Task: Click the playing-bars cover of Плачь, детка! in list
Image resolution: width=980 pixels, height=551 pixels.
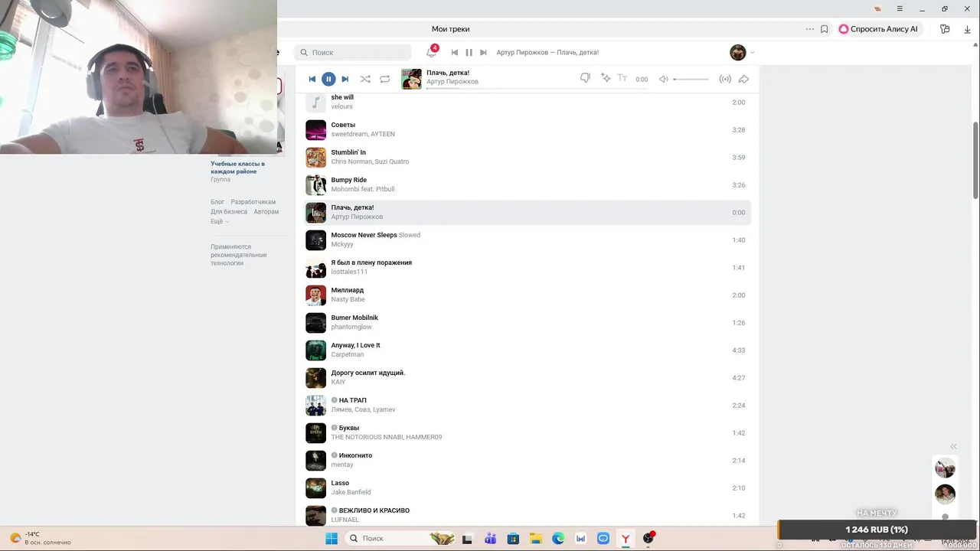Action: [x=316, y=213]
